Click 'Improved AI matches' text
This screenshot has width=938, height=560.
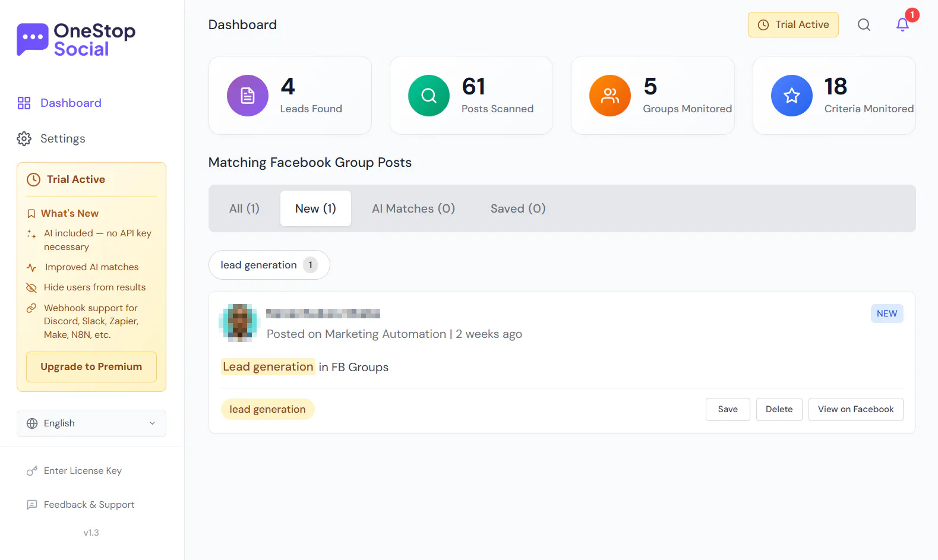[x=91, y=267]
